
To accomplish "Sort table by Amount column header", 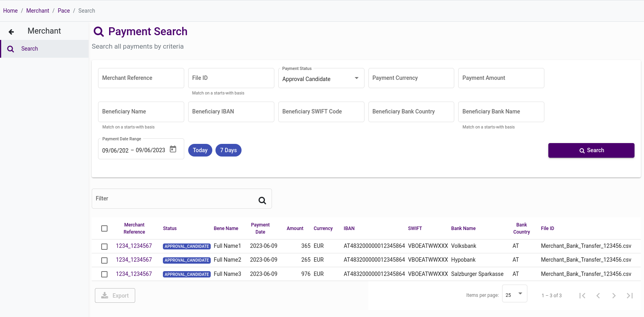I will [295, 228].
